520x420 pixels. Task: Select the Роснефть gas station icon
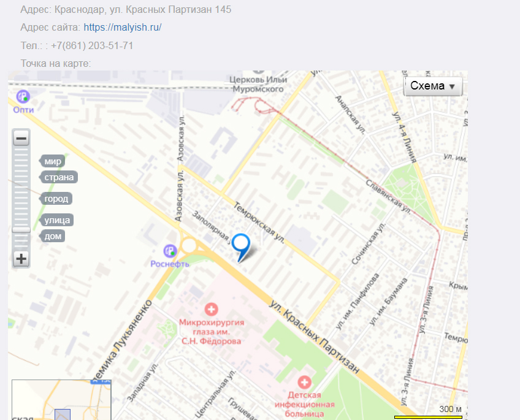[170, 251]
